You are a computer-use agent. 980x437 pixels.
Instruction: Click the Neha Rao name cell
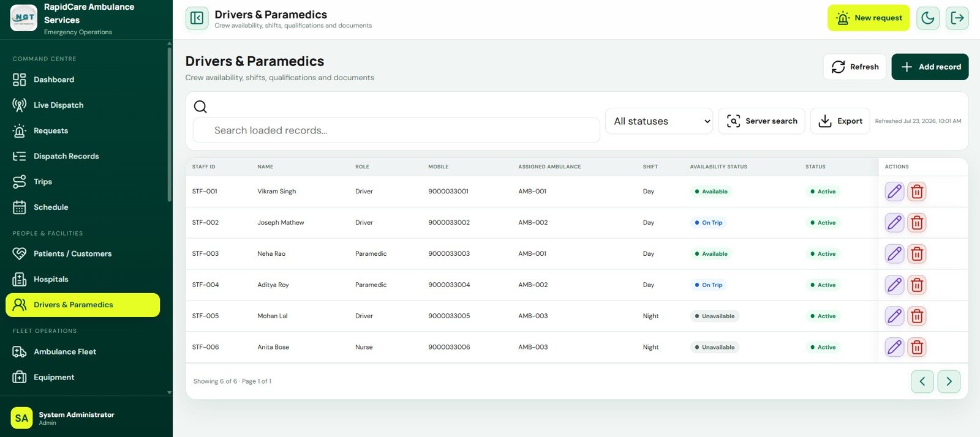pos(271,254)
